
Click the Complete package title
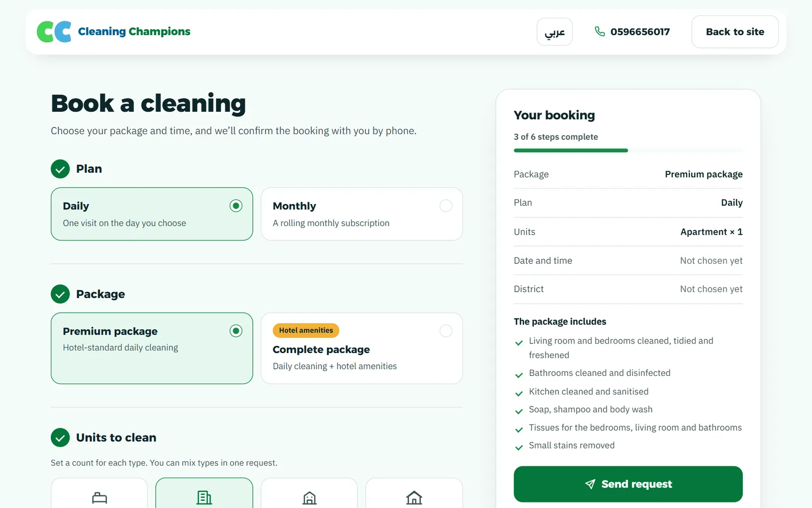pyautogui.click(x=321, y=350)
